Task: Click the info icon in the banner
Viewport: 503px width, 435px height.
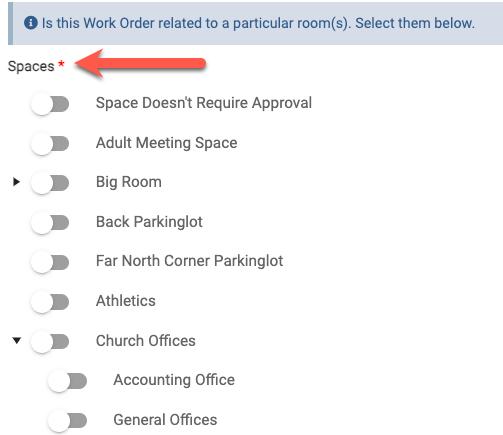Action: [x=31, y=23]
